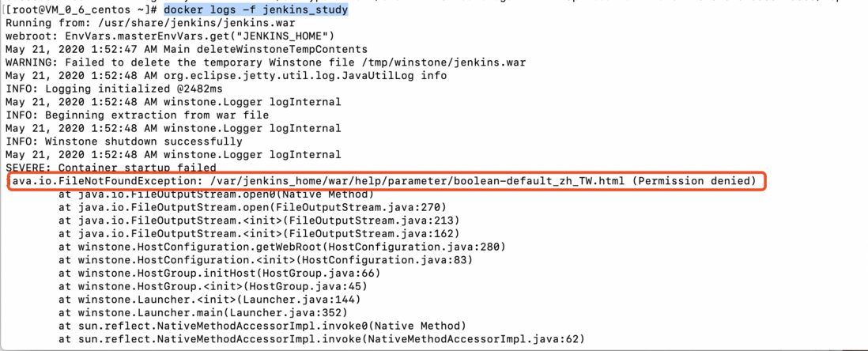Image resolution: width=868 pixels, height=351 pixels.
Task: Click the 'INFO: Winstone shutdown successfully' line
Action: click(124, 142)
